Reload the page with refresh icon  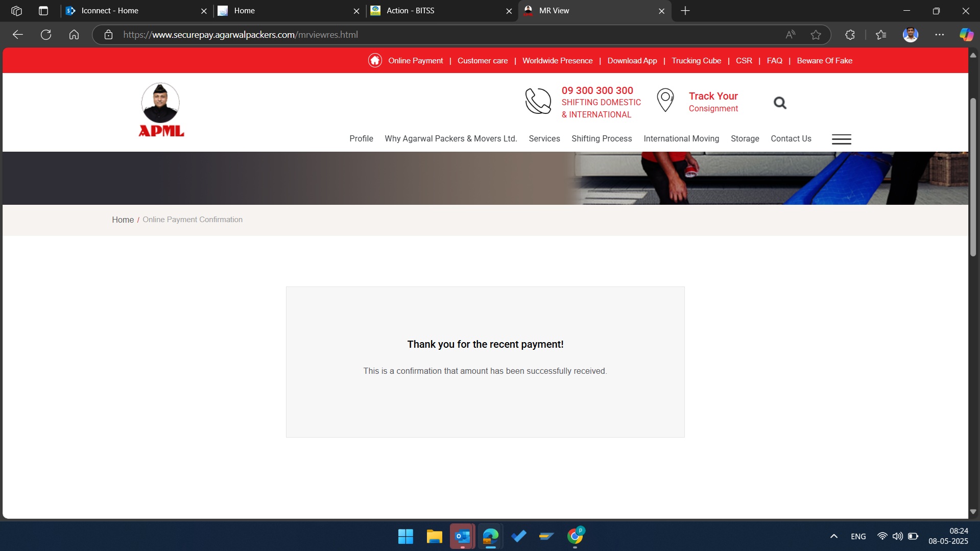(x=46, y=35)
